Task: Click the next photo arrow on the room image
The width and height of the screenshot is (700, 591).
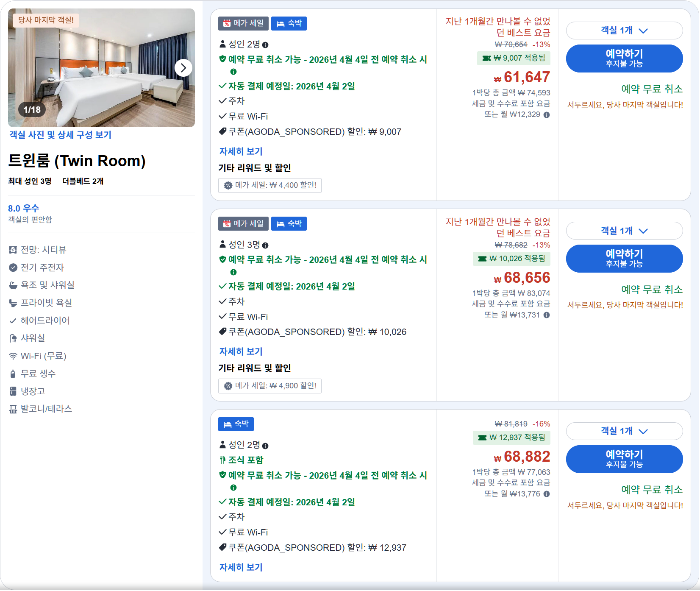Action: pyautogui.click(x=183, y=68)
